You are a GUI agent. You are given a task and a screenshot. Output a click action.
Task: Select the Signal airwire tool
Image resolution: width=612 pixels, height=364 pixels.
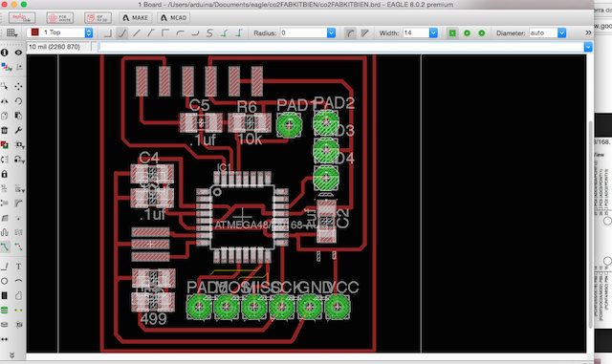pos(18,310)
